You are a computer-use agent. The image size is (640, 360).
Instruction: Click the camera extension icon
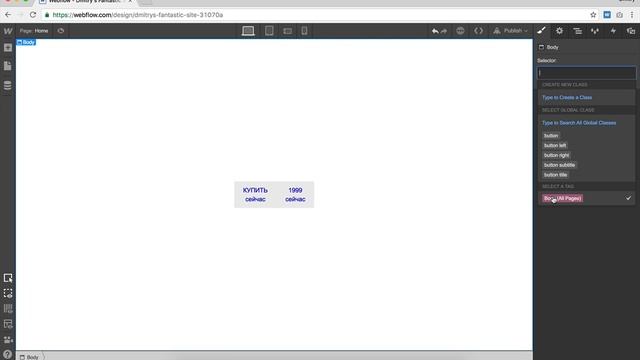pyautogui.click(x=620, y=15)
